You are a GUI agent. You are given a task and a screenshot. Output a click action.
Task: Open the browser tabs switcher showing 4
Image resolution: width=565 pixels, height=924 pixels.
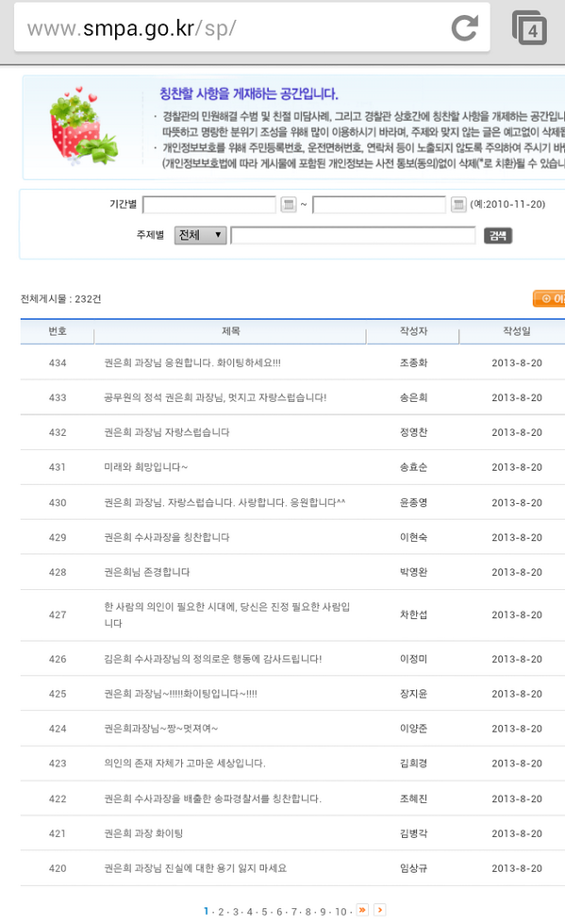pyautogui.click(x=529, y=27)
